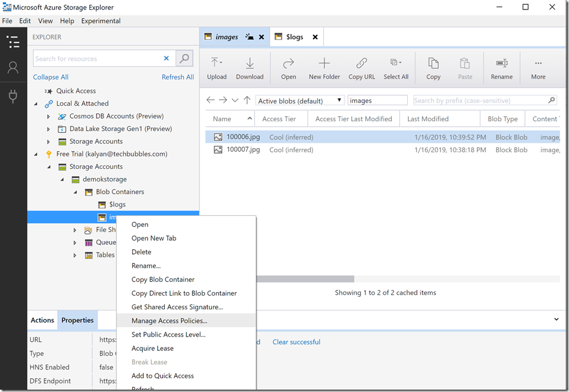The height and width of the screenshot is (392, 569).
Task: Expand the Cosmos DB Accounts (Preview) node
Action: coord(48,117)
